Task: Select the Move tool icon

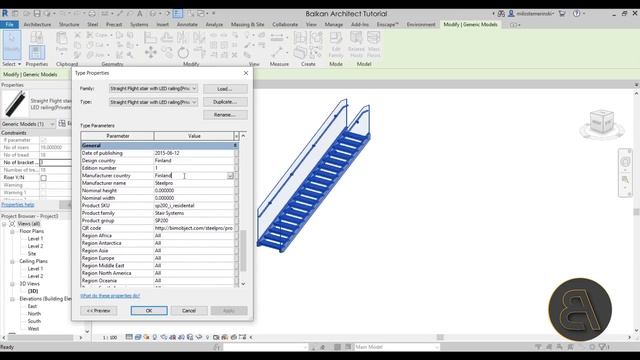Action: click(x=151, y=52)
